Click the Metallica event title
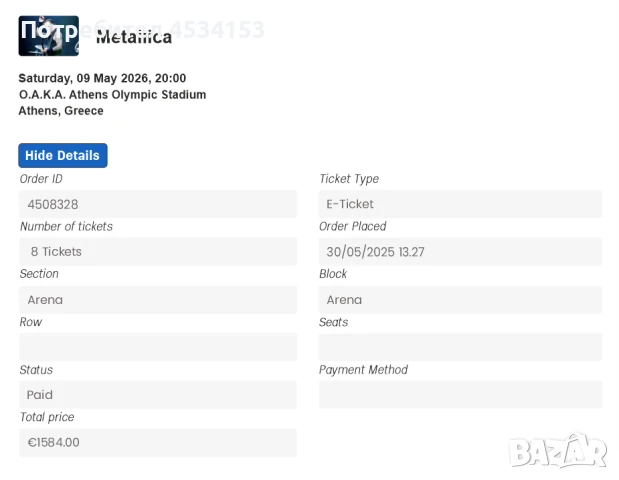Screen dimensions: 619x480 pos(134,38)
